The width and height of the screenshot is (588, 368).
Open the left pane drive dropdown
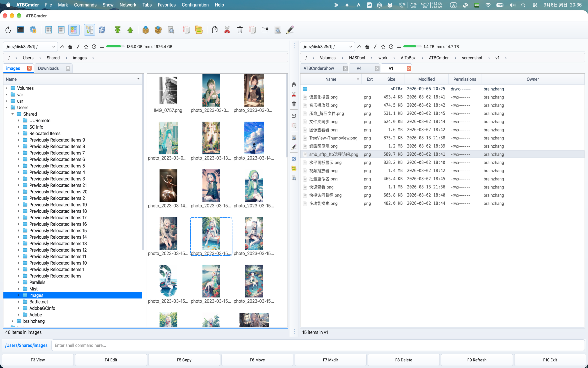coord(30,47)
